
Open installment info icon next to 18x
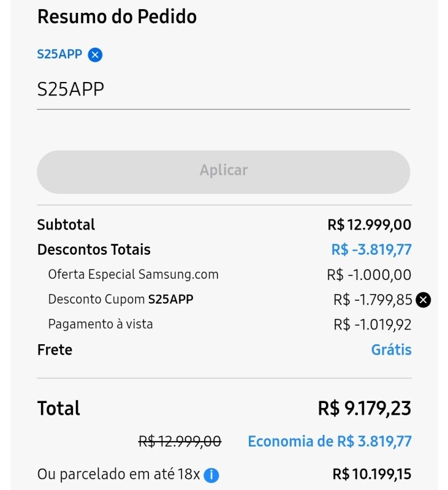(x=211, y=475)
